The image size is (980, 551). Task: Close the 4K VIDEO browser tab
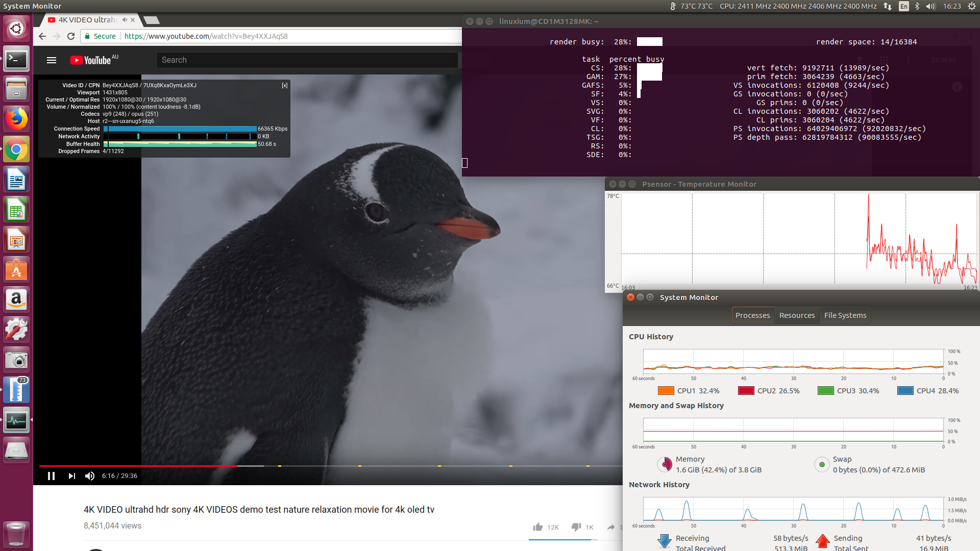pyautogui.click(x=133, y=20)
